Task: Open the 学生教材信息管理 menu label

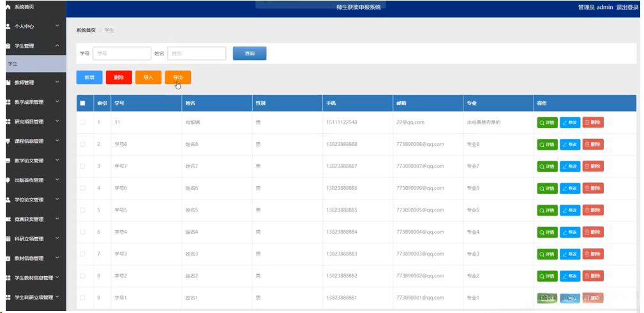Action: [x=34, y=278]
